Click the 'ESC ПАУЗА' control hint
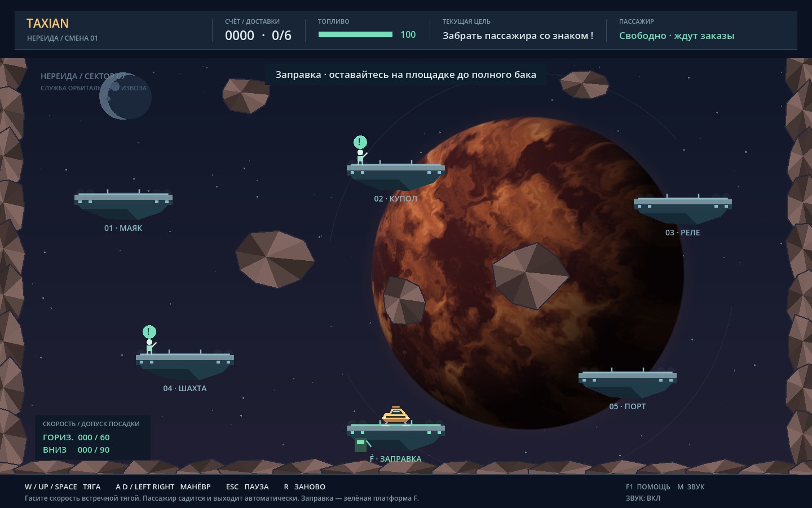This screenshot has height=508, width=812. point(248,487)
